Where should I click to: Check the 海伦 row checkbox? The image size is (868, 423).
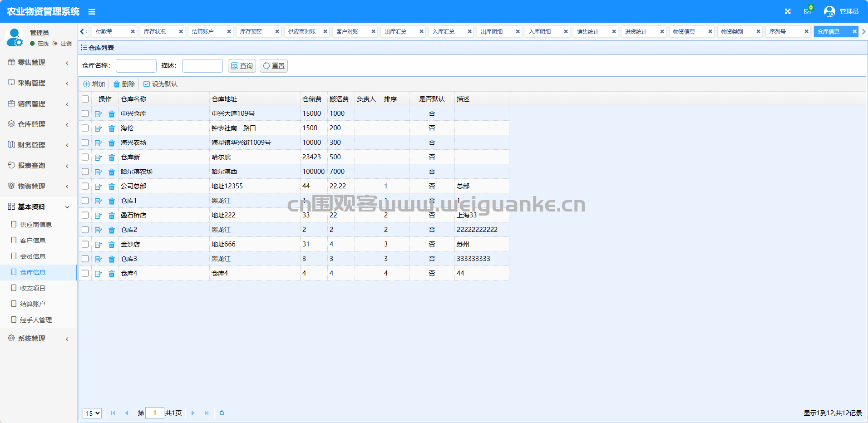pyautogui.click(x=85, y=128)
